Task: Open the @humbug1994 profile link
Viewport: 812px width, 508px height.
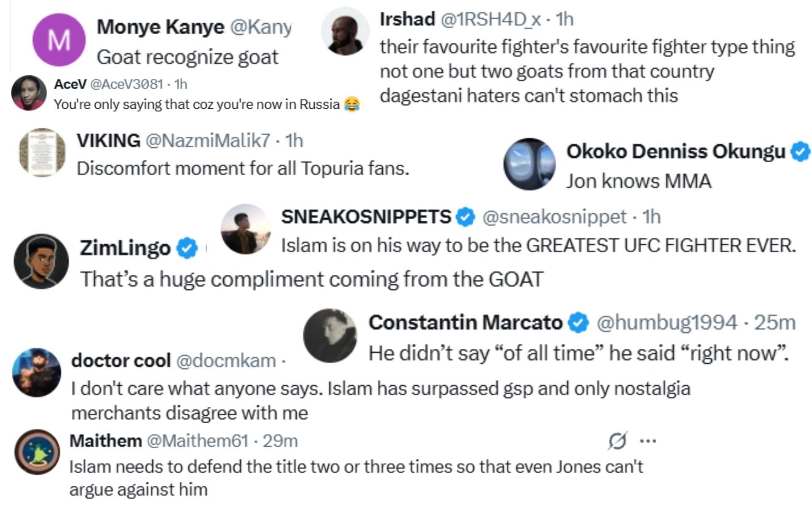Action: click(x=667, y=323)
